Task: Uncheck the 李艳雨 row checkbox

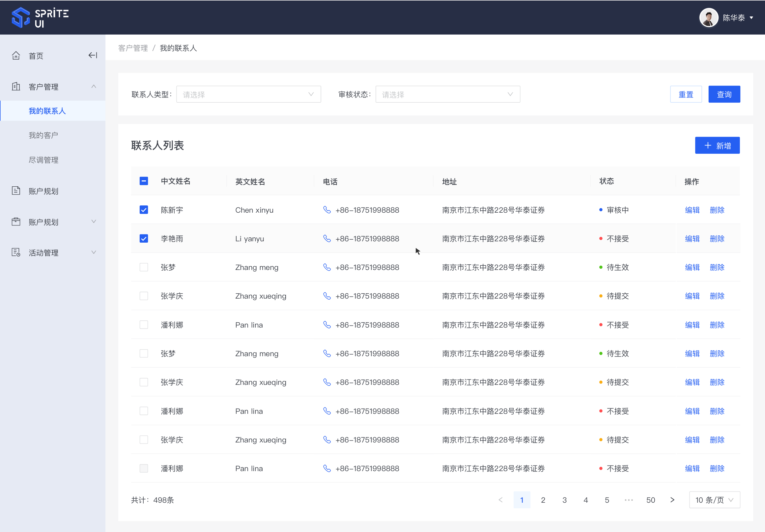Action: pyautogui.click(x=144, y=238)
